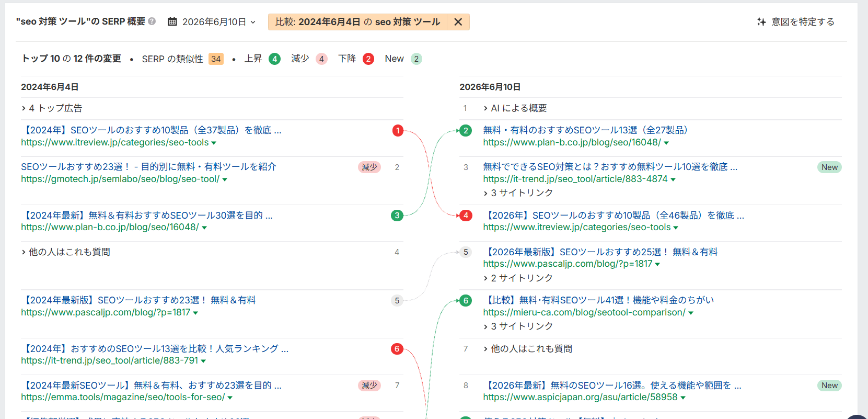Open 【2024年最新版】SEOツールおすすめ23選 link
This screenshot has height=419, width=868.
coord(138,300)
